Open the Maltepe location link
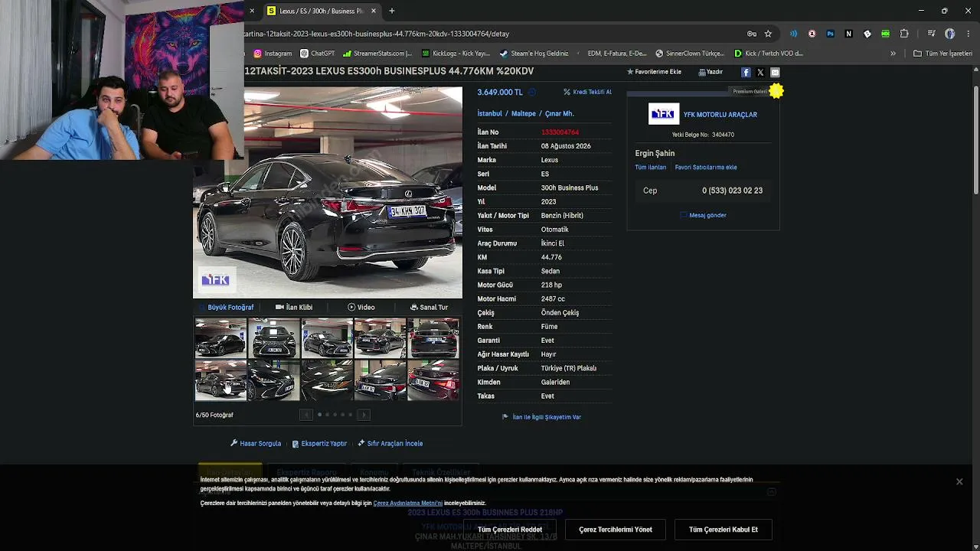Viewport: 980px width, 551px height. coord(524,113)
